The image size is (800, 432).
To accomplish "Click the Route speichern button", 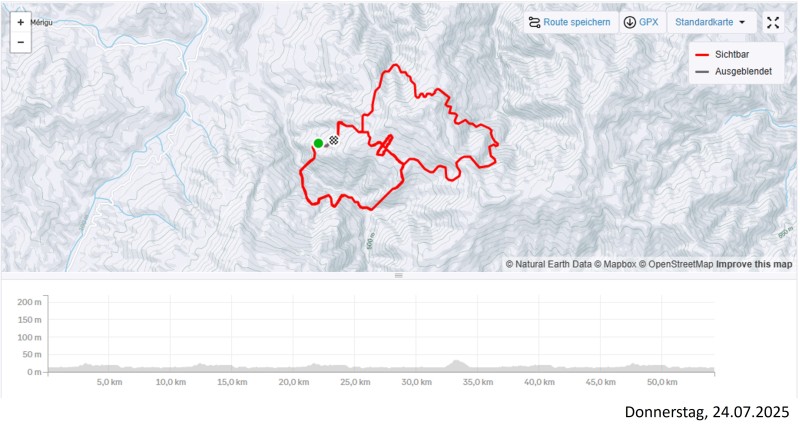I will pos(570,22).
